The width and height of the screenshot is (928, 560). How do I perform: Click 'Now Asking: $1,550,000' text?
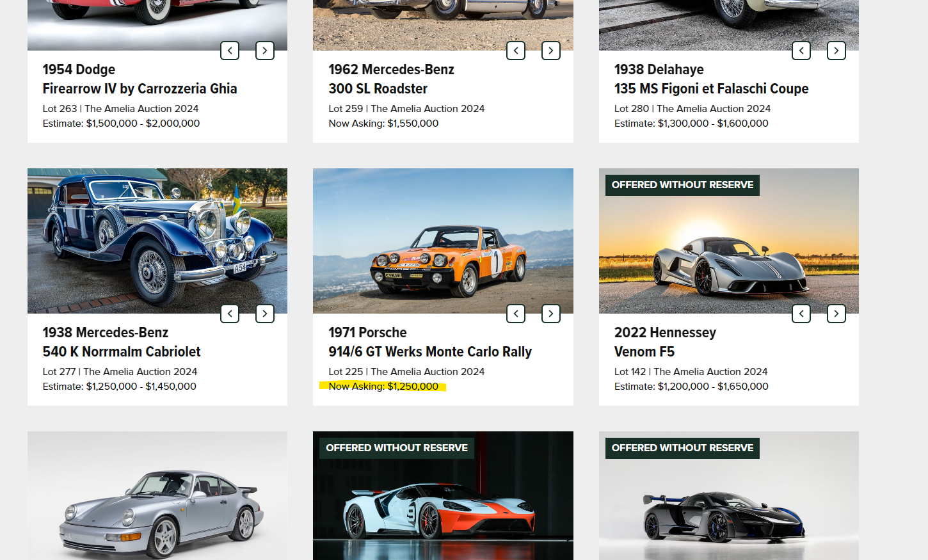(383, 124)
